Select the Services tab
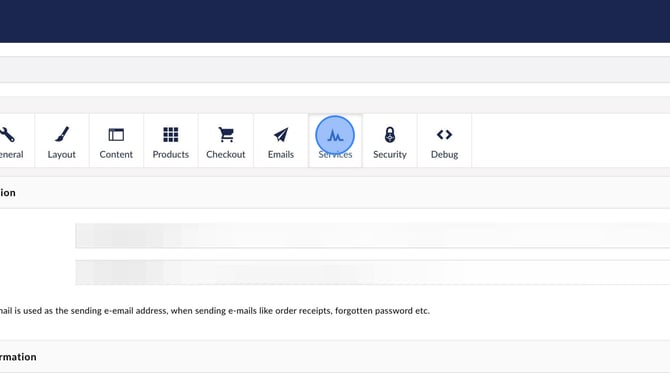Viewport: 670px width, 374px height. tap(335, 141)
